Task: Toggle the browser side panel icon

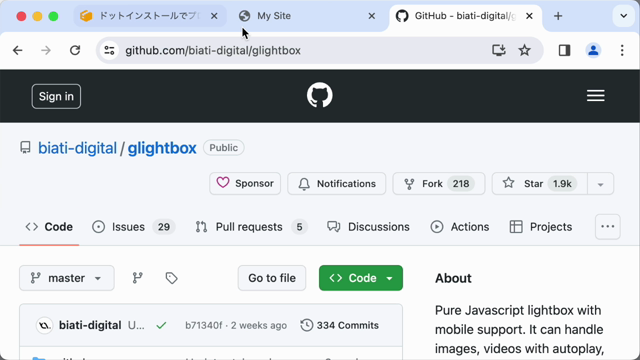Action: [x=564, y=50]
